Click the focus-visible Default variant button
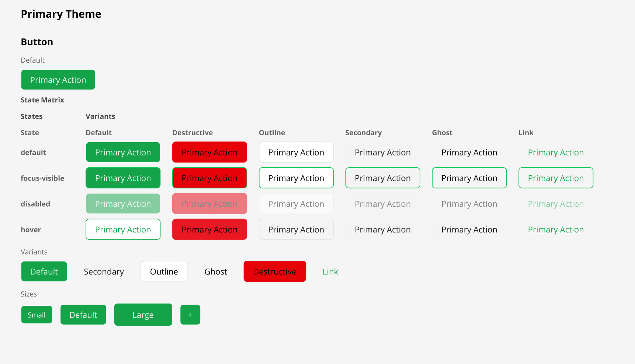The image size is (635, 364). pyautogui.click(x=123, y=178)
